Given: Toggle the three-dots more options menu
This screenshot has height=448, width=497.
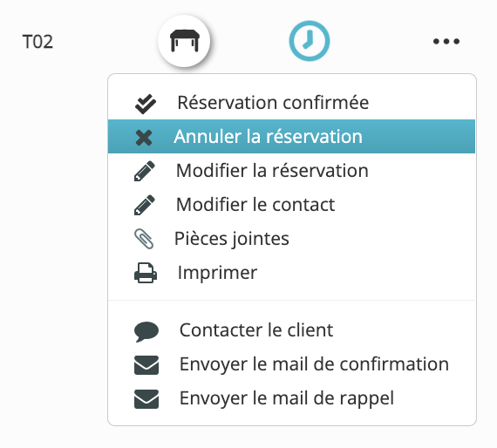Looking at the screenshot, I should [446, 41].
